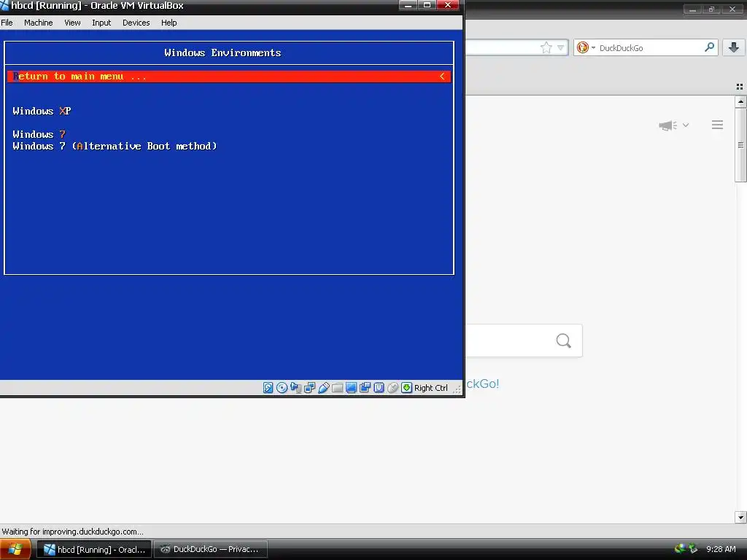
Task: Open the Devices menu
Action: coord(136,23)
